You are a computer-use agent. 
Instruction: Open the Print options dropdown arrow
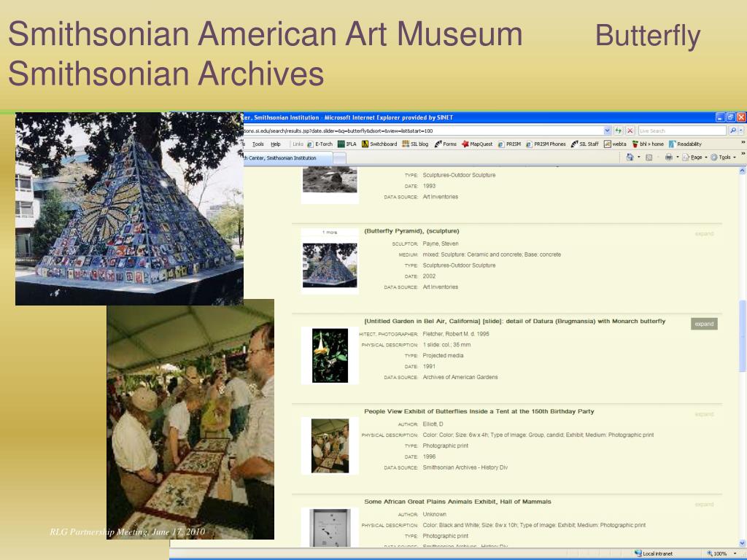point(678,157)
